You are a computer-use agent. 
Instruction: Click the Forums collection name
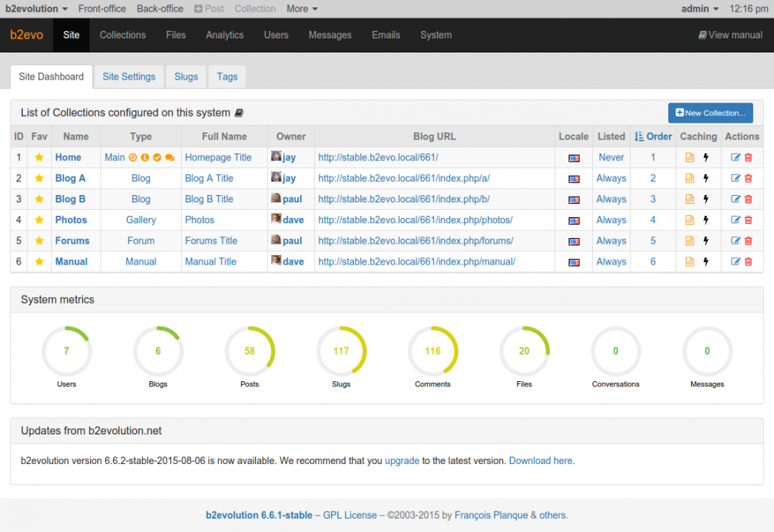72,241
